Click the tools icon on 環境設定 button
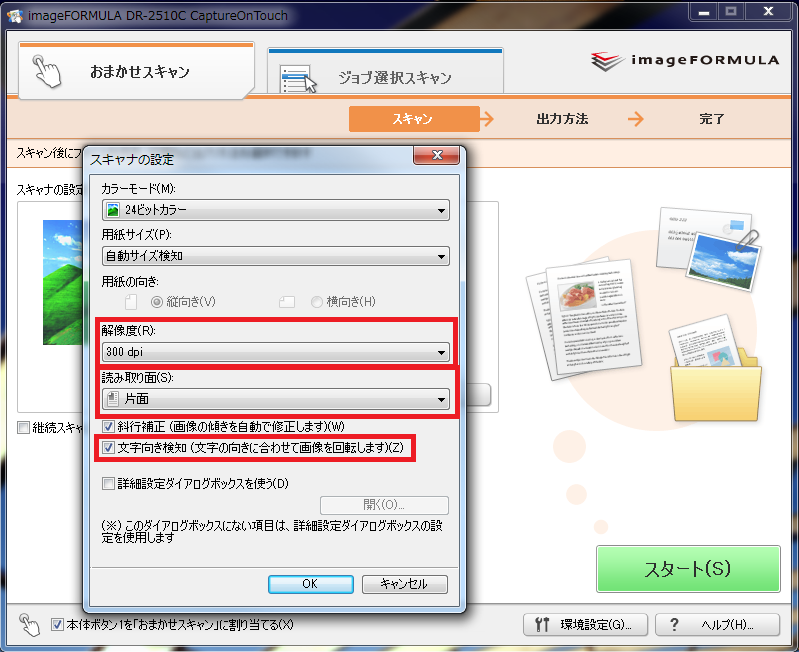 point(542,624)
